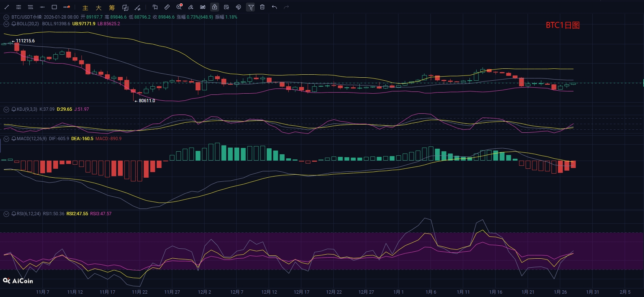Choose the eraser tool in toolbar
This screenshot has width=644, height=297.
(x=190, y=7)
